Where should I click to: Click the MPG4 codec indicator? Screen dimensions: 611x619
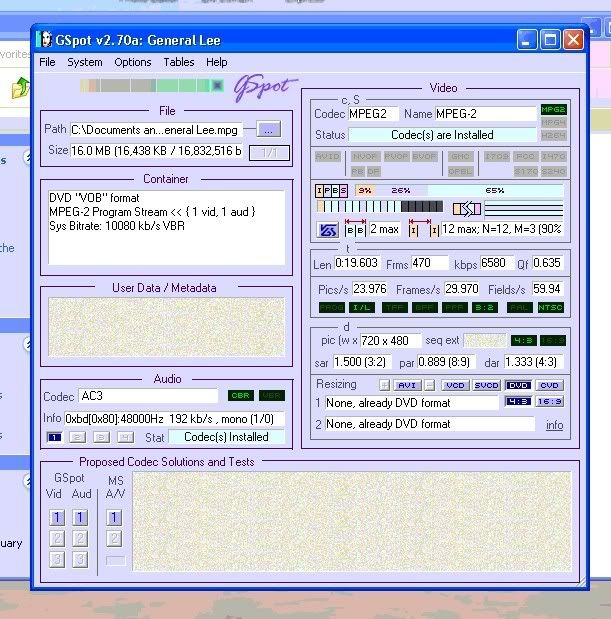pyautogui.click(x=553, y=122)
